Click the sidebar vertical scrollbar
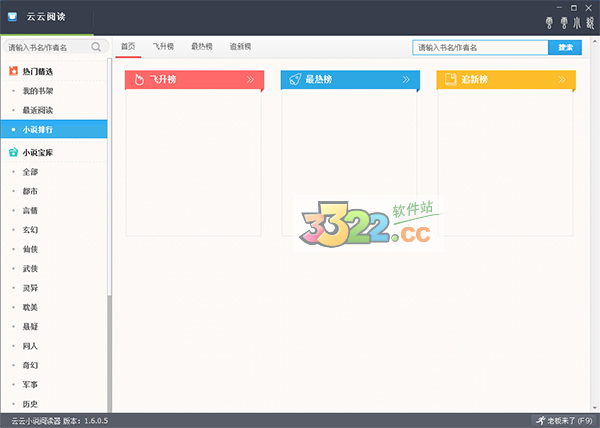600x428 pixels. [x=110, y=350]
